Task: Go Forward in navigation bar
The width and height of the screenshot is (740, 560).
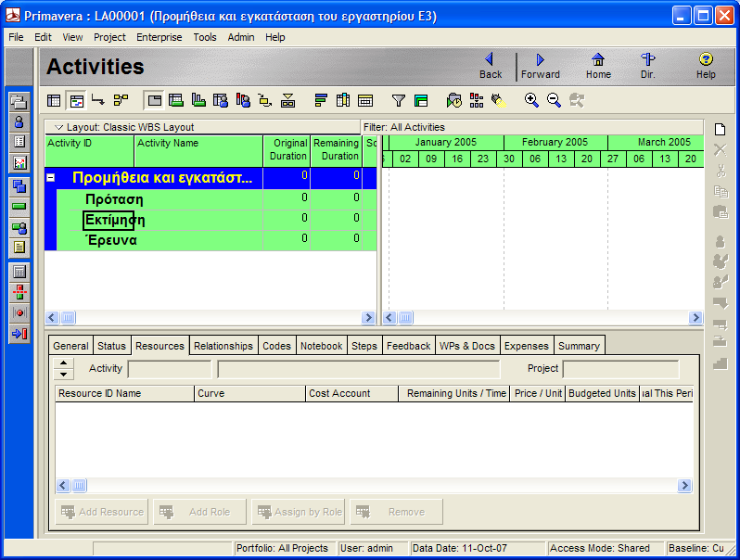Action: 541,66
